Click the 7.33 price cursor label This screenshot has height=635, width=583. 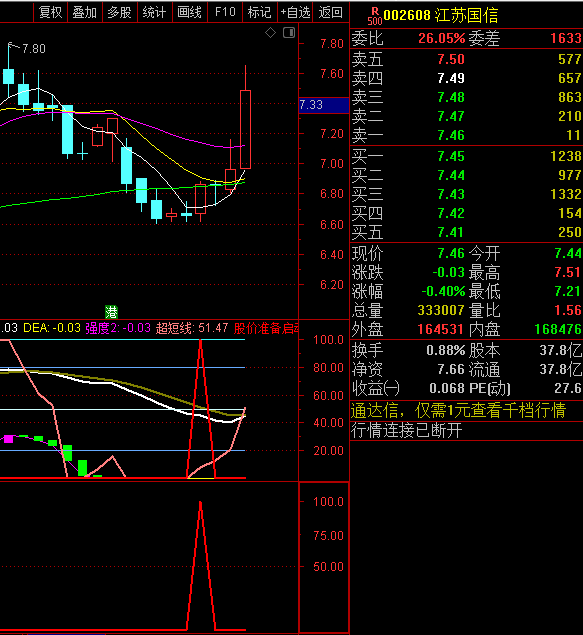coord(323,105)
